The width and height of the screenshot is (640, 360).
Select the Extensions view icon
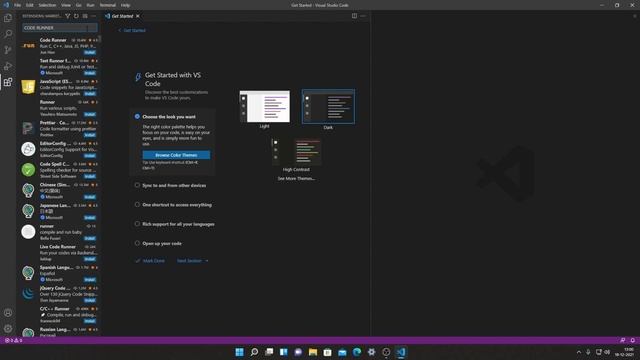click(8, 82)
